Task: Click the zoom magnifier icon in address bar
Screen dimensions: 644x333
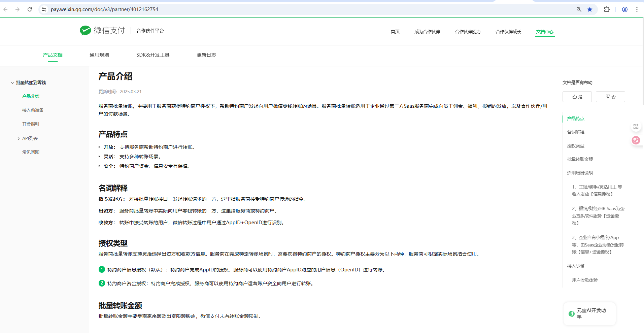Action: click(x=579, y=9)
